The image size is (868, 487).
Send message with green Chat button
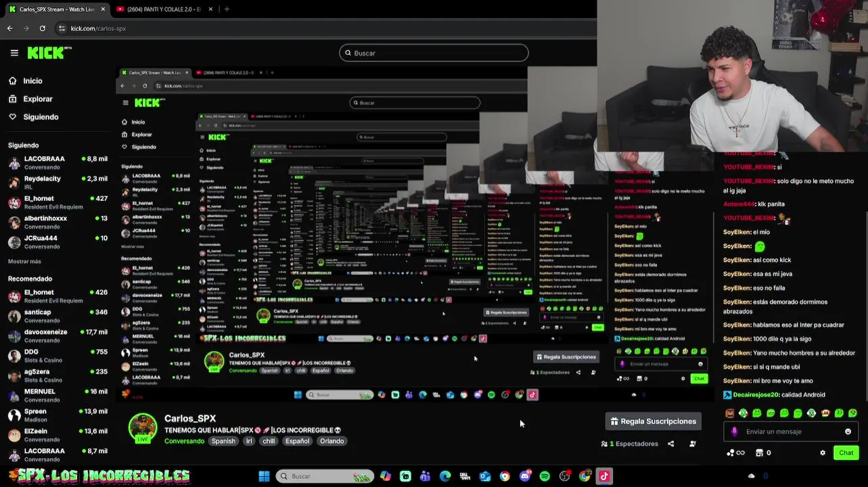click(x=846, y=453)
